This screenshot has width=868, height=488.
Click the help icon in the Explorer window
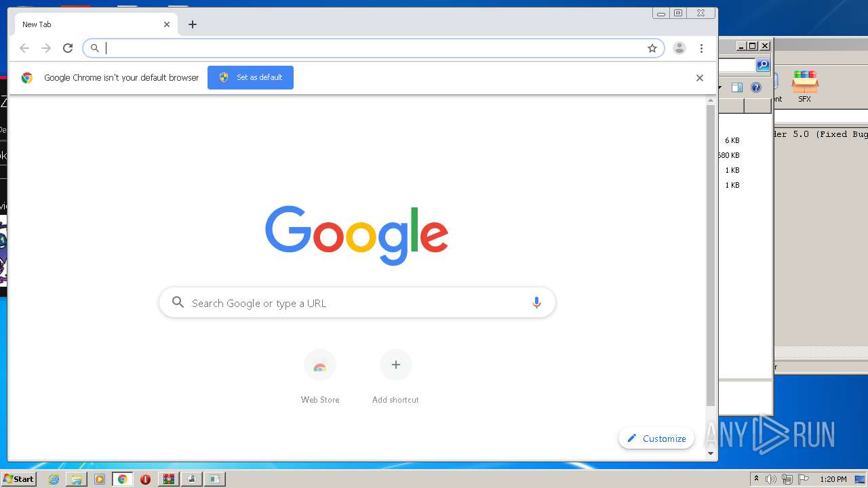(x=756, y=87)
